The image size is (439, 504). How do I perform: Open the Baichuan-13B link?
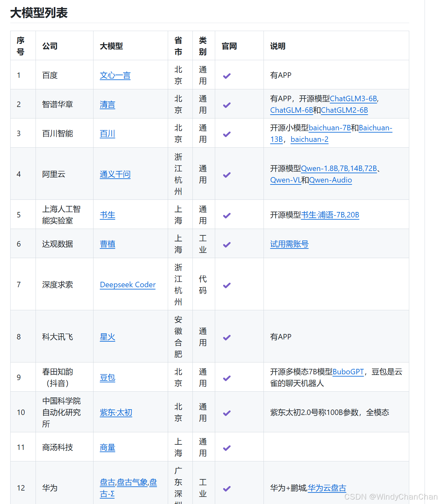pos(376,128)
